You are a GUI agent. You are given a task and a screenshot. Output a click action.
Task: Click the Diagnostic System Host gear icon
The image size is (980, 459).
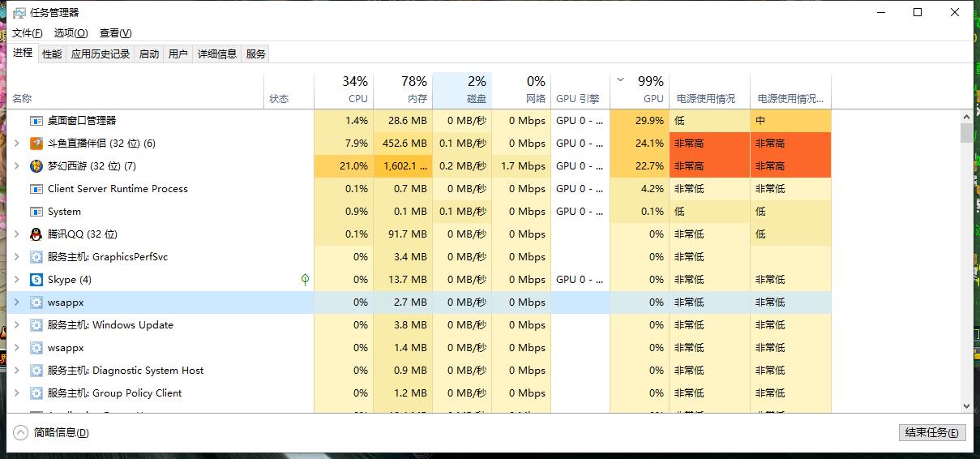pyautogui.click(x=36, y=370)
